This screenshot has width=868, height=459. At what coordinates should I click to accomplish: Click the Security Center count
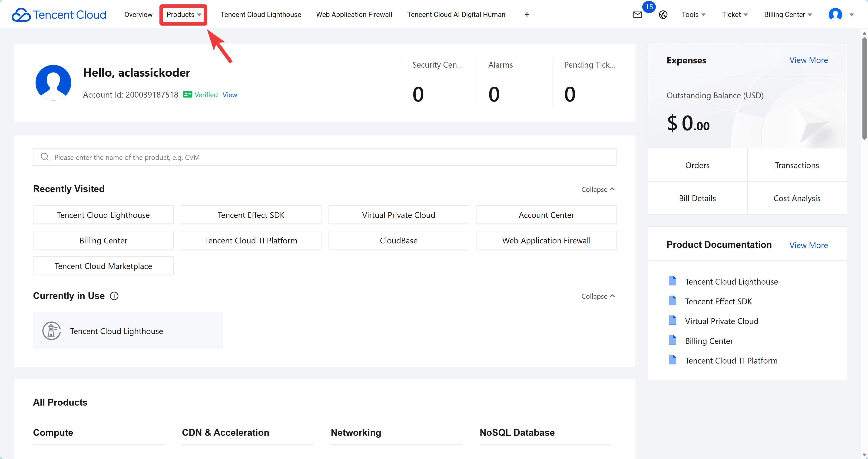click(418, 94)
